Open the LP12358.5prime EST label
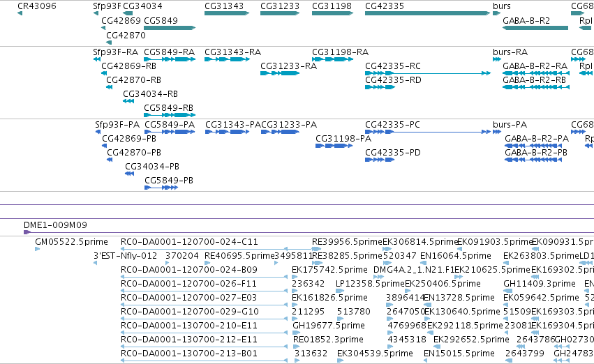The width and height of the screenshot is (594, 364). 370,284
